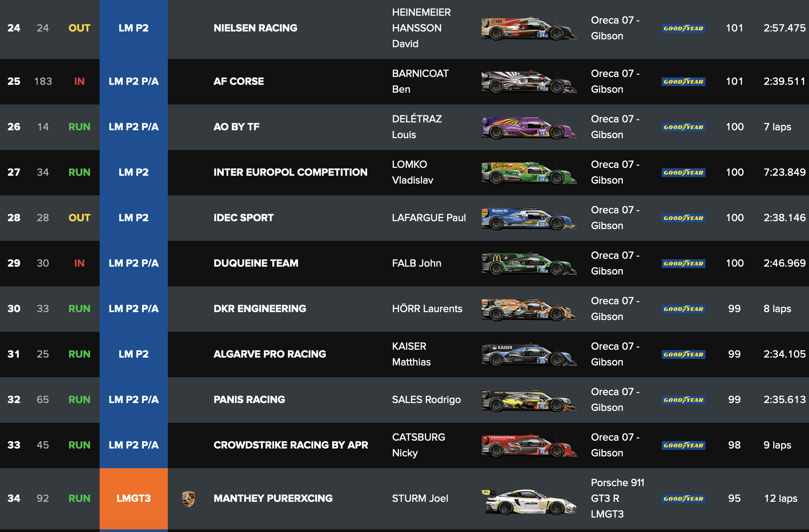Click the Porsche crest logo icon
The image size is (809, 532).
[189, 499]
